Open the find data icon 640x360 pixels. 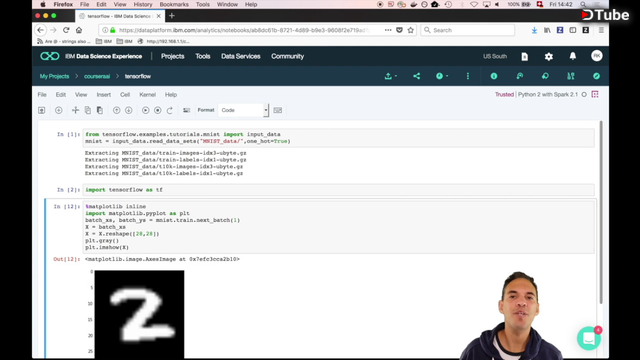point(571,76)
